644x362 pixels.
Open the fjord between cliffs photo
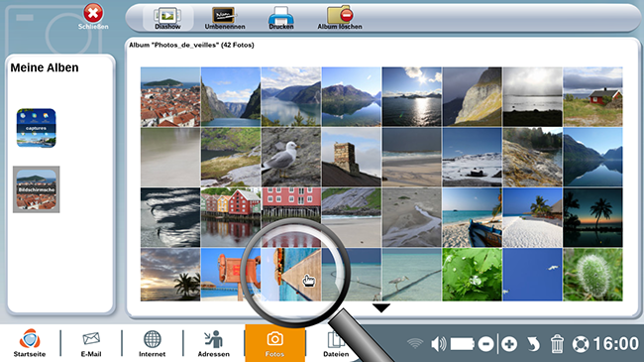pyautogui.click(x=231, y=97)
